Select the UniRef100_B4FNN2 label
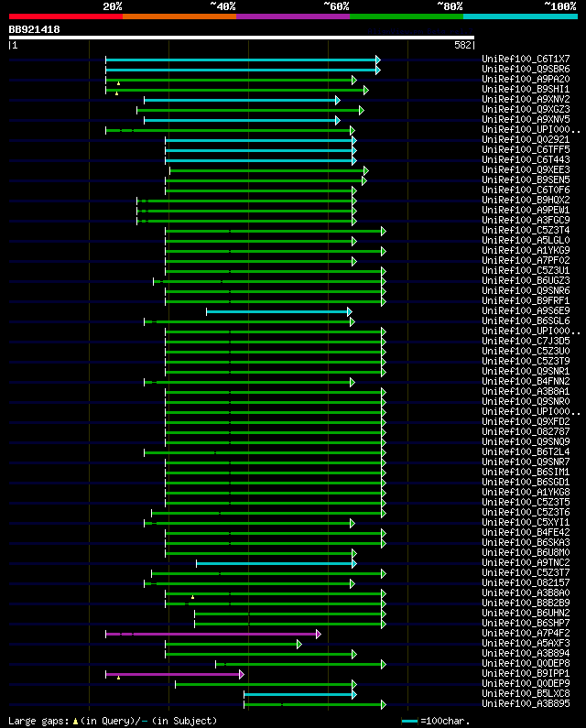The height and width of the screenshot is (728, 586). point(526,381)
